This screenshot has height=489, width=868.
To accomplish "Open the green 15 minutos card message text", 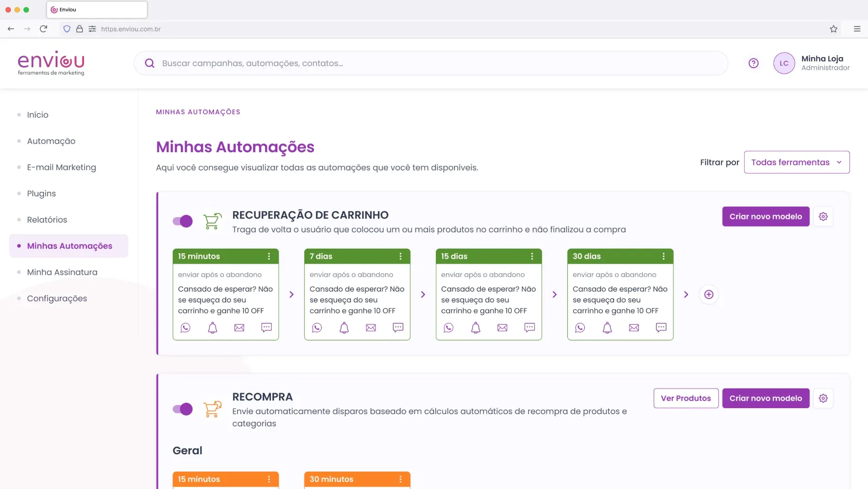I will coord(225,300).
